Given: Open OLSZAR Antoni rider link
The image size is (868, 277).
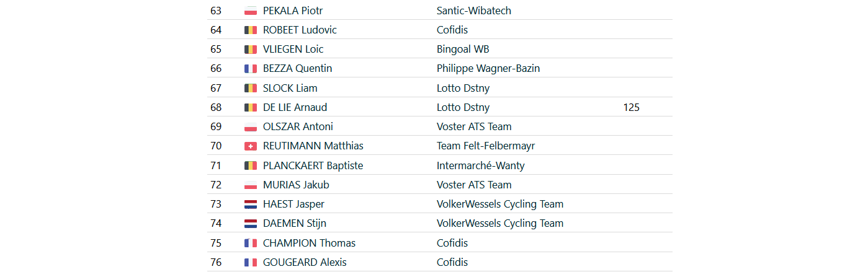Looking at the screenshot, I should (x=298, y=126).
